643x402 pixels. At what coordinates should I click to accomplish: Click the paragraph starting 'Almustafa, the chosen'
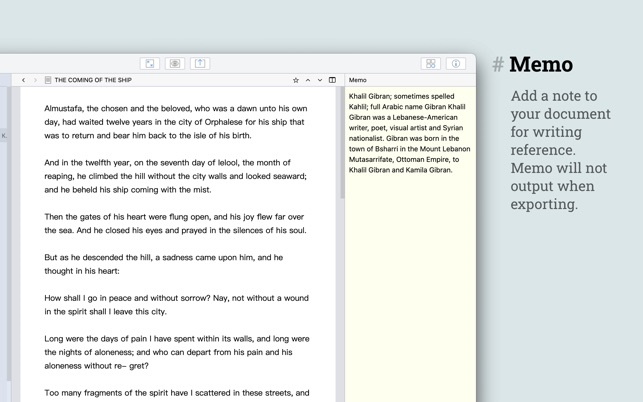coord(176,122)
